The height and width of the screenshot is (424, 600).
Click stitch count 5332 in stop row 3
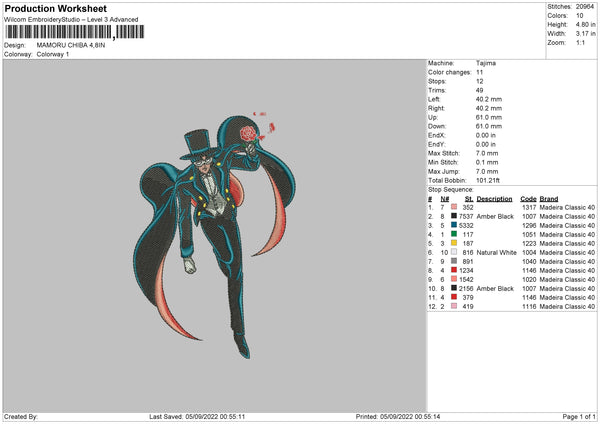[x=466, y=226]
